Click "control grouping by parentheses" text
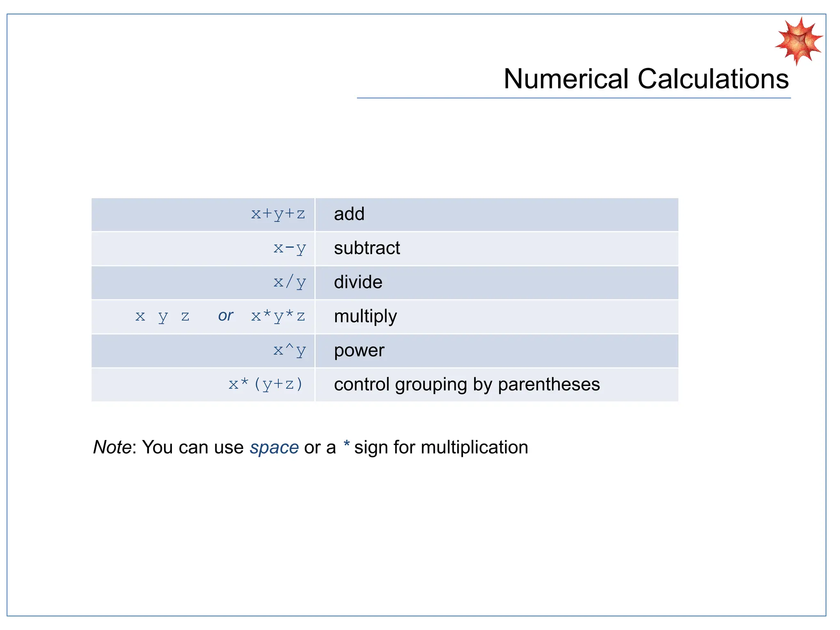This screenshot has height=630, width=840. (x=467, y=384)
